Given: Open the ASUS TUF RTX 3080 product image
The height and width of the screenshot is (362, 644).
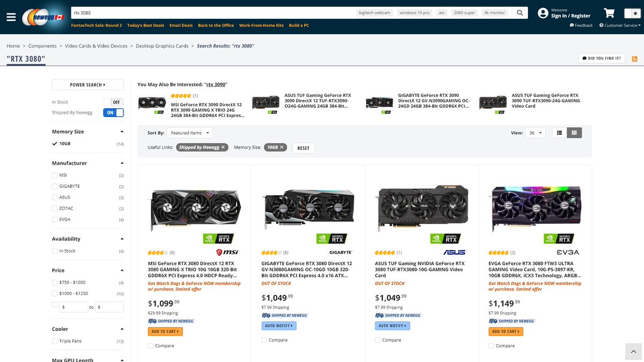Looking at the screenshot, I should click(421, 208).
